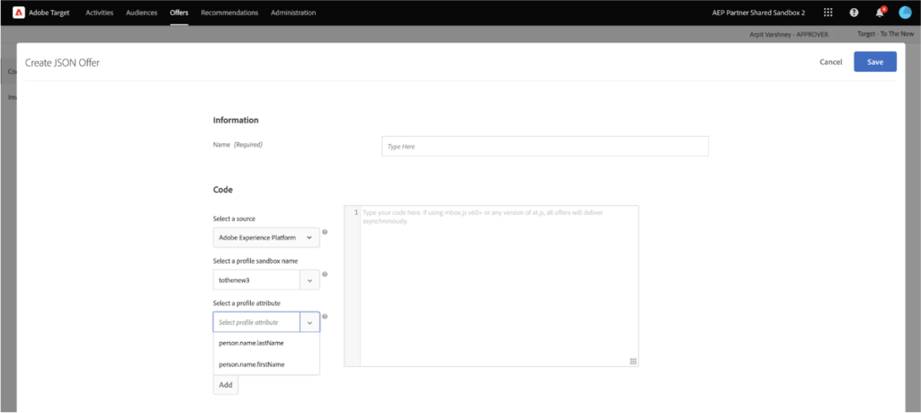The width and height of the screenshot is (921, 413).
Task: Click the Code section heading
Action: (x=223, y=190)
